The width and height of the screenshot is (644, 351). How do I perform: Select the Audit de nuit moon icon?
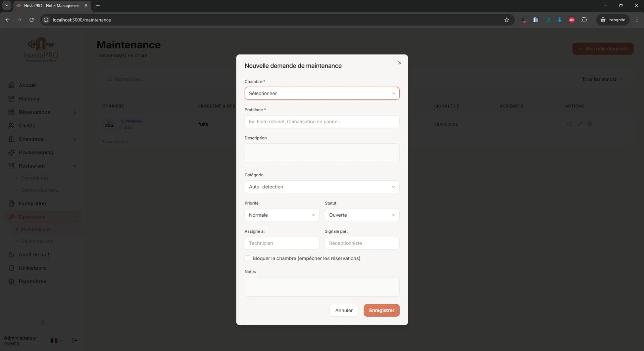[11, 254]
